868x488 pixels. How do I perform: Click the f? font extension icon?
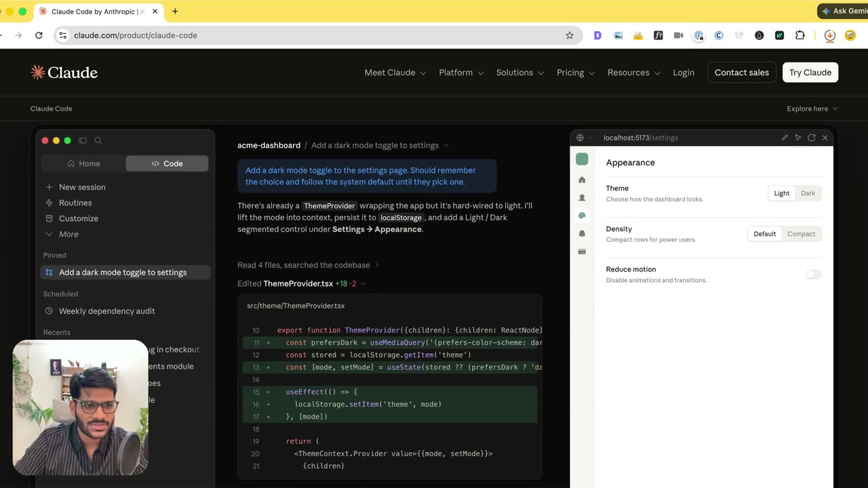[x=658, y=35]
